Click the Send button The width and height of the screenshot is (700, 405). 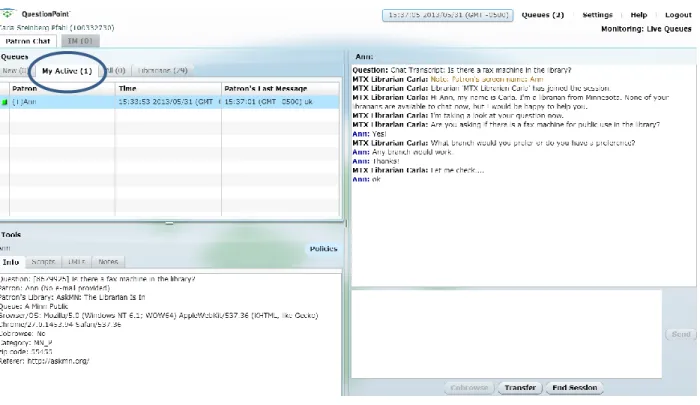681,334
